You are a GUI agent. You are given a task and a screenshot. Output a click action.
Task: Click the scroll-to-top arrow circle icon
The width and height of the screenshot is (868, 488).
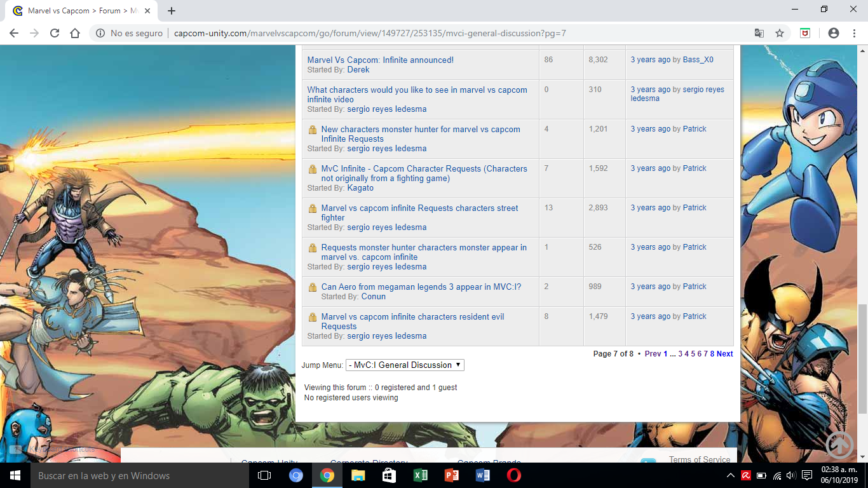pyautogui.click(x=839, y=444)
